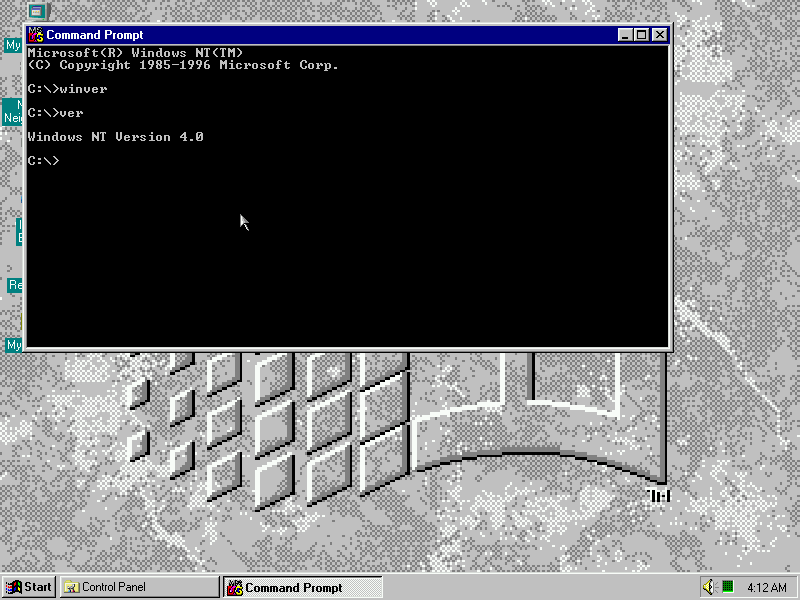Open the Command Prompt window's system menu icon
800x600 pixels.
35,35
